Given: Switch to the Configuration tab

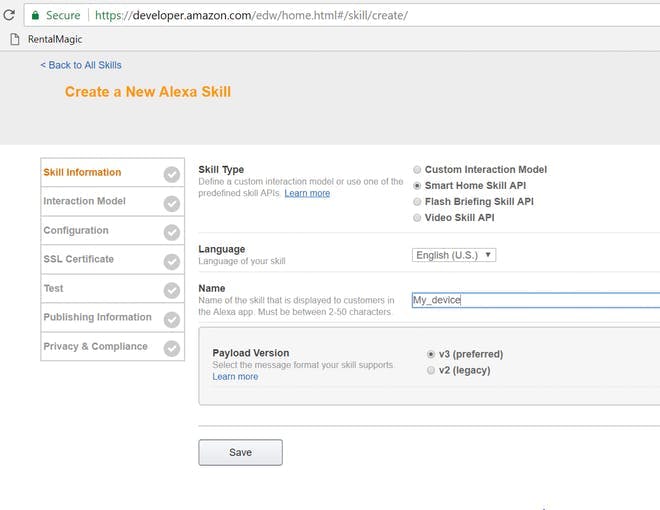Looking at the screenshot, I should [112, 231].
